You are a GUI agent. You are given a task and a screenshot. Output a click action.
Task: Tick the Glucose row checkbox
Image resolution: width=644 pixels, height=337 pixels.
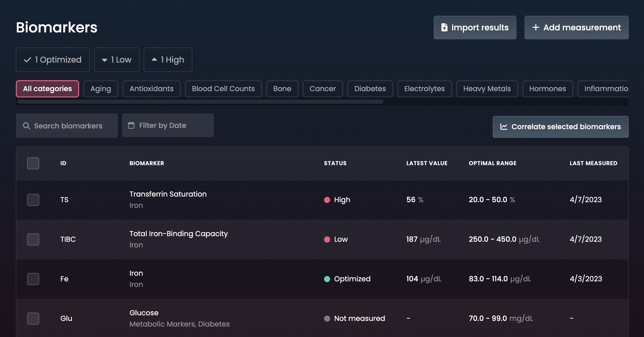[x=33, y=318]
